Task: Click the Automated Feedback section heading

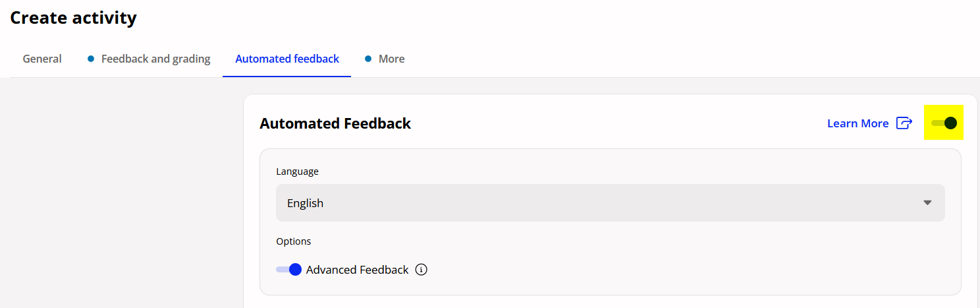Action: pos(335,123)
